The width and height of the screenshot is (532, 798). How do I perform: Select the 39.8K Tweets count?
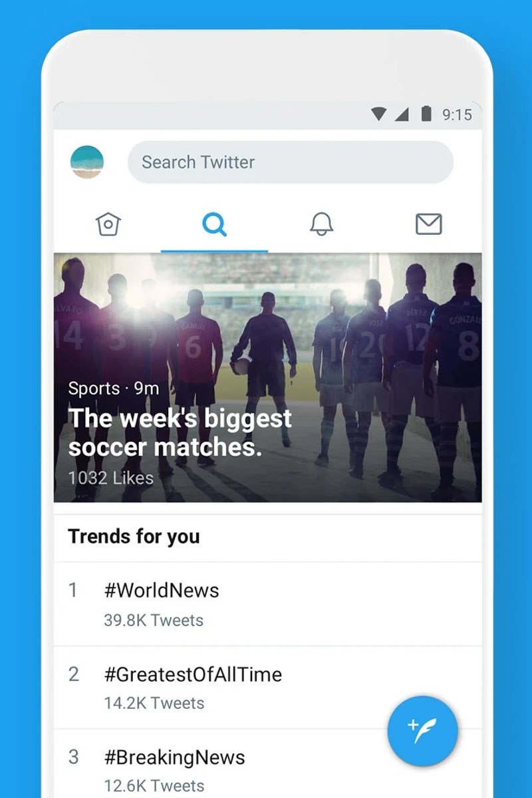click(153, 620)
